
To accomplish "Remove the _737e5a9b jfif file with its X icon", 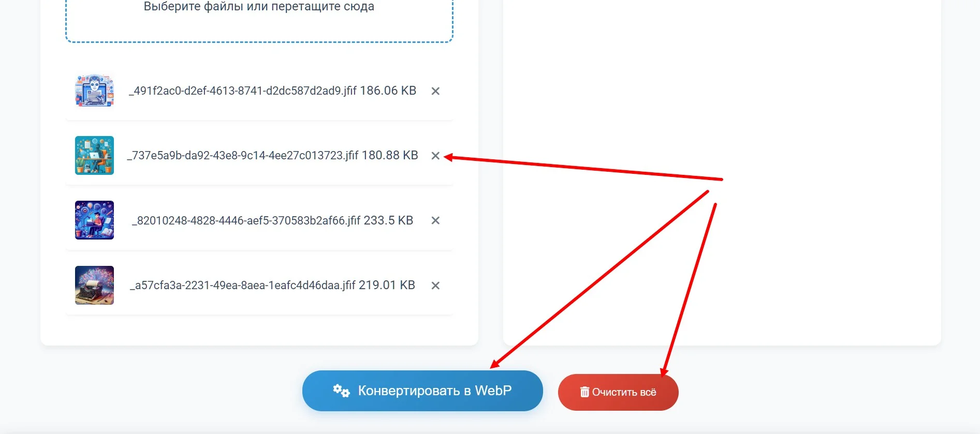I will pyautogui.click(x=435, y=156).
